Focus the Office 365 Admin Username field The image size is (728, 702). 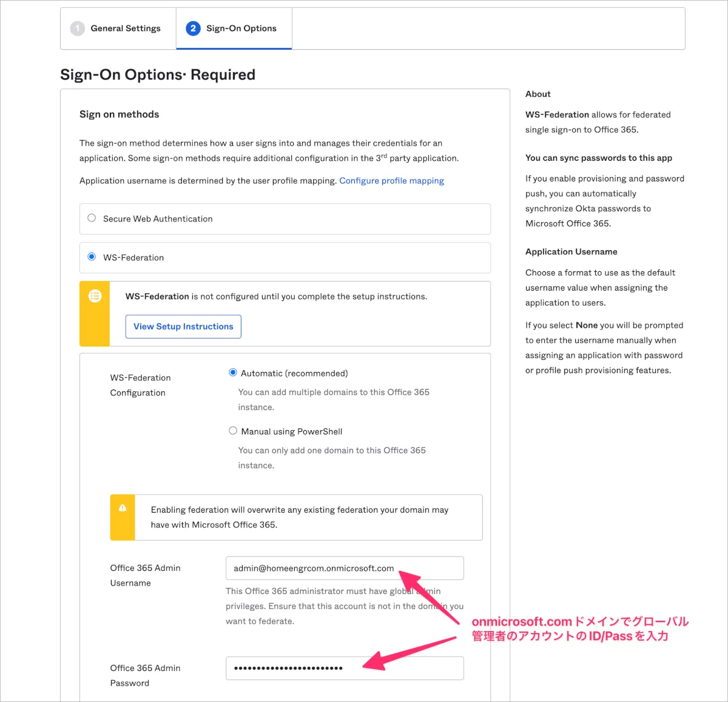[x=345, y=568]
